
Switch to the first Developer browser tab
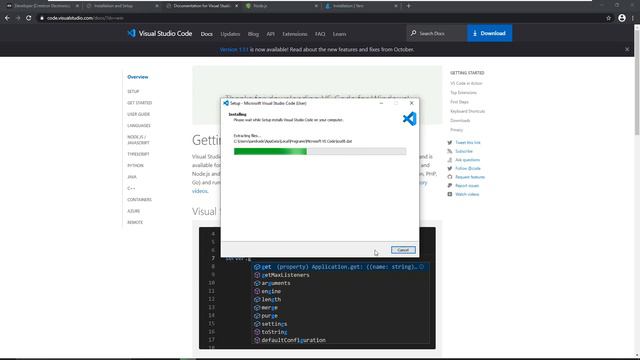42,6
